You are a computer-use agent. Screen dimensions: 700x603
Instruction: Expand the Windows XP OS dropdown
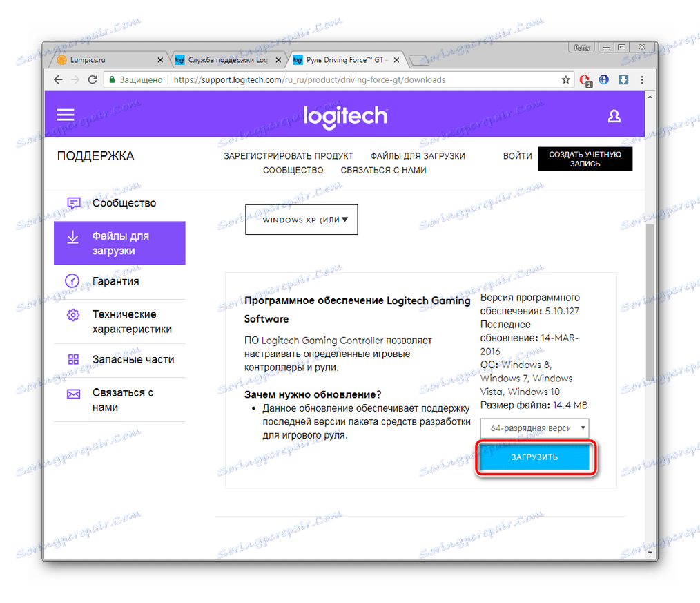tap(302, 220)
